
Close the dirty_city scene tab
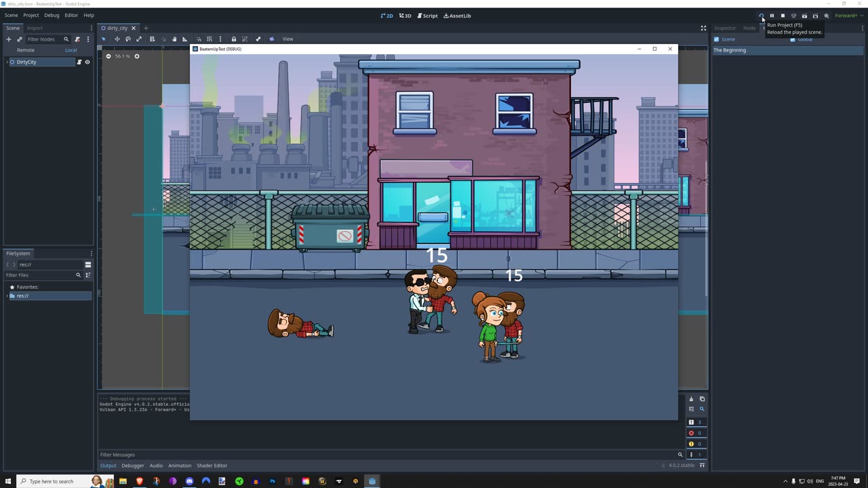tap(134, 28)
